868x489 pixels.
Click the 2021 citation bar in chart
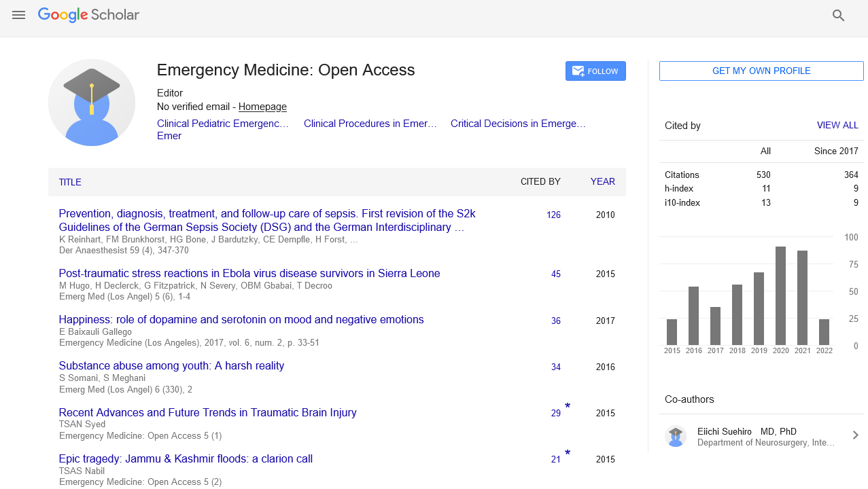click(x=802, y=297)
